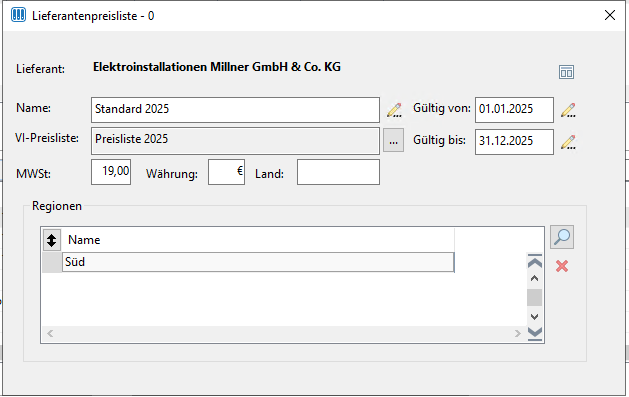Select the 'Süd' region row

pos(258,262)
